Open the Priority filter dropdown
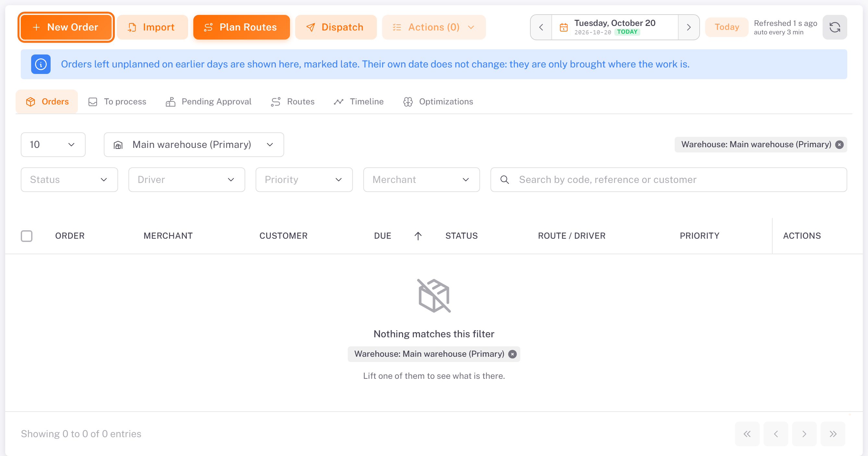868x456 pixels. (x=304, y=180)
